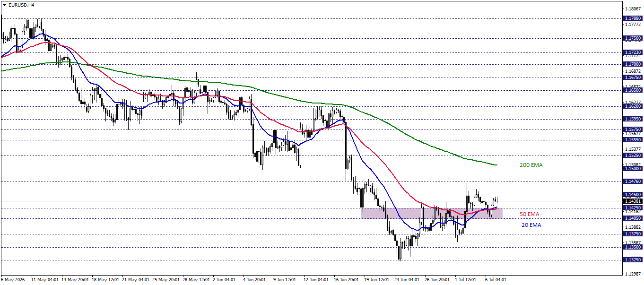This screenshot has height=285, width=644.
Task: Click the 1.13500 price level label
Action: click(632, 247)
